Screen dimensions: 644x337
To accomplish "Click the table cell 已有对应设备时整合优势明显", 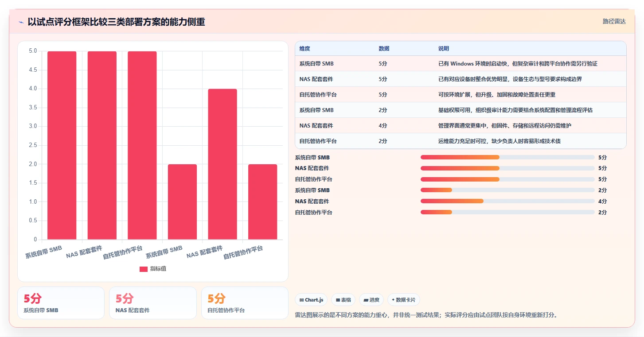I will point(510,79).
